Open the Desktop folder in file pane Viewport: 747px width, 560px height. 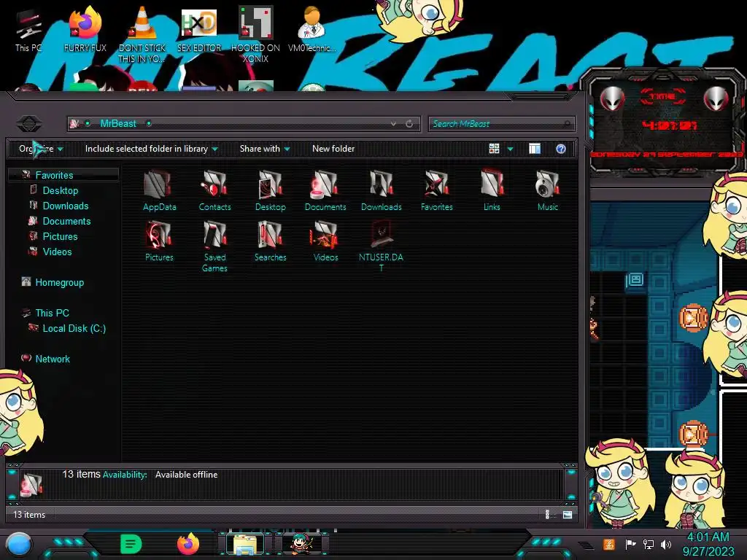tap(270, 190)
